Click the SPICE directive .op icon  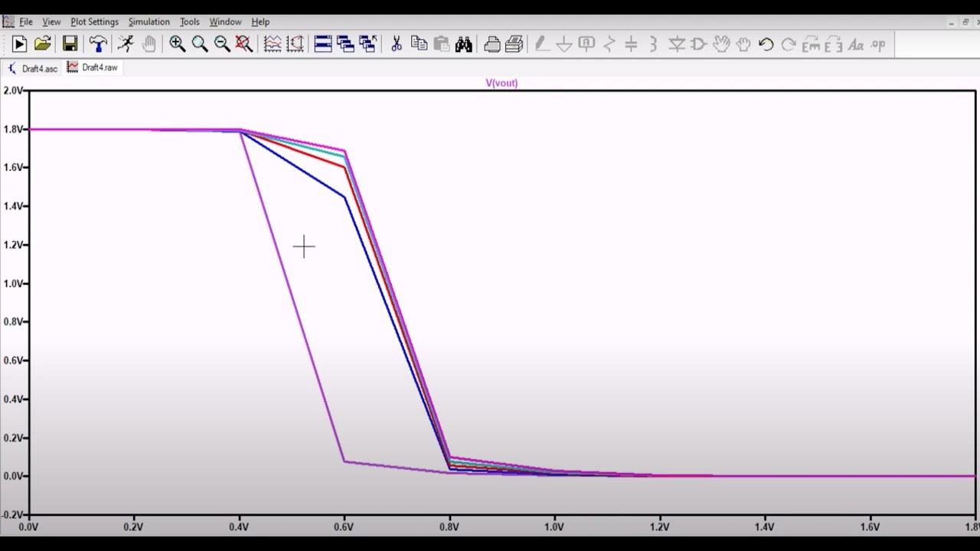click(878, 44)
